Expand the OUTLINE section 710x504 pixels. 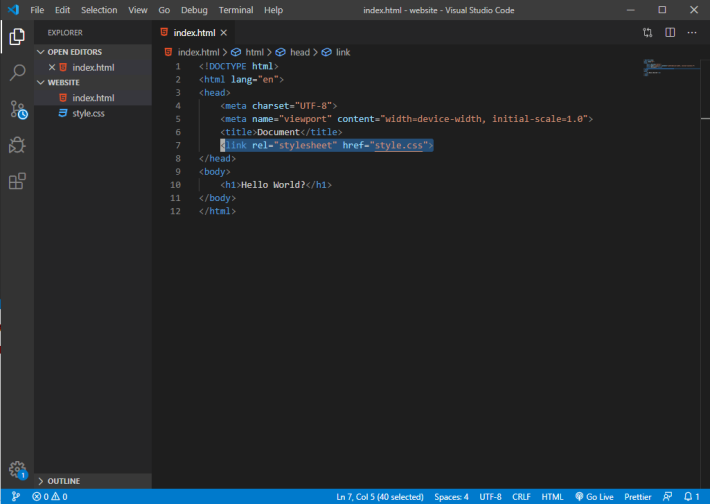pos(93,481)
